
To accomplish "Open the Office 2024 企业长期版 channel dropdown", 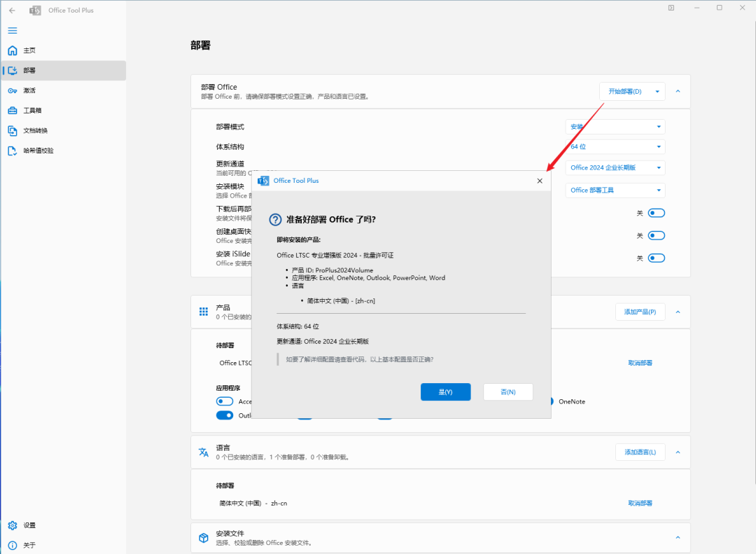I will (615, 168).
